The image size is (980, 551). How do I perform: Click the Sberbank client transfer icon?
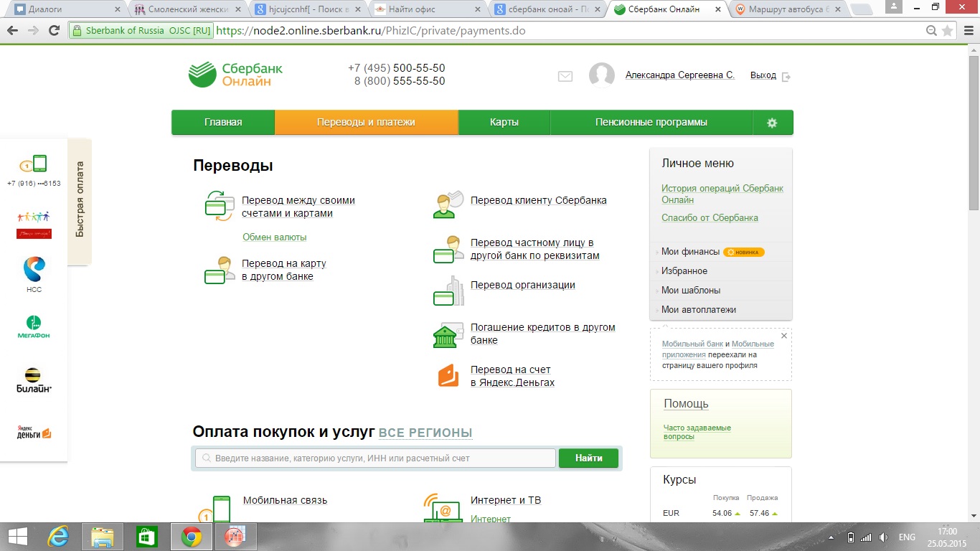[x=448, y=204]
